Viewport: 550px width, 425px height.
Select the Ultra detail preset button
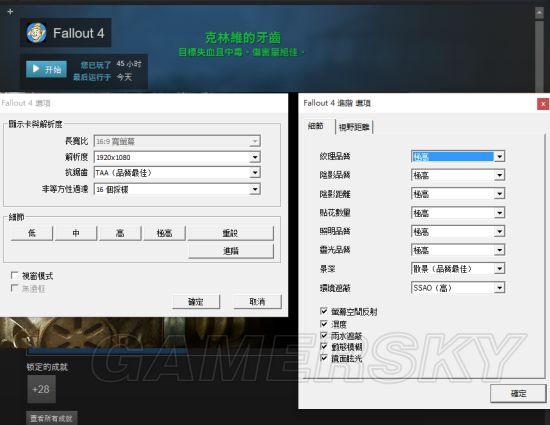164,233
